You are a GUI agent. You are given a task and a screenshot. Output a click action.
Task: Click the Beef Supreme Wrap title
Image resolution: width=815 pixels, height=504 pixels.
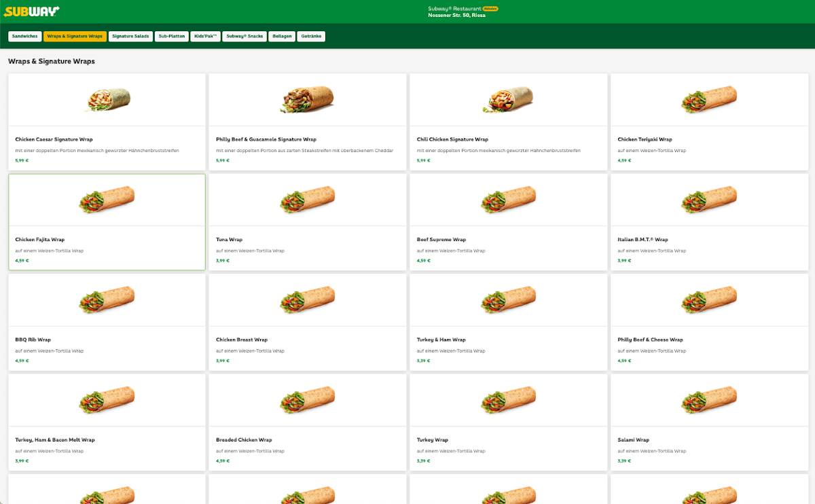441,239
